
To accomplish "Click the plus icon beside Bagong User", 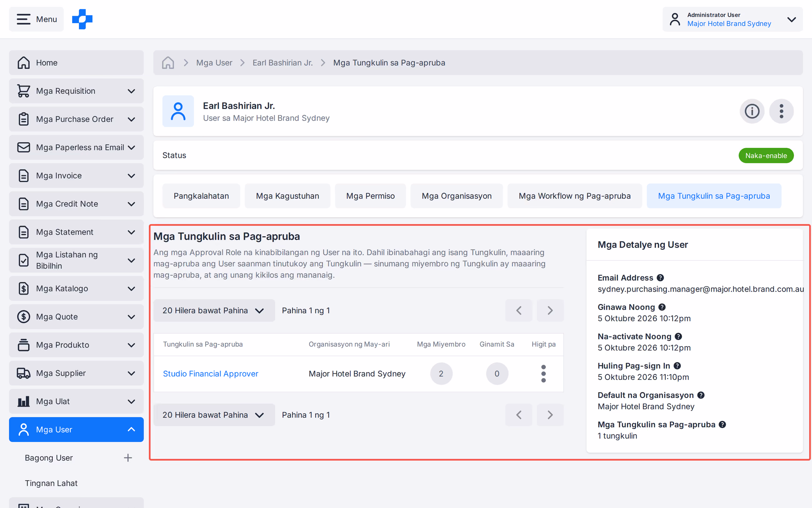I will click(x=128, y=458).
